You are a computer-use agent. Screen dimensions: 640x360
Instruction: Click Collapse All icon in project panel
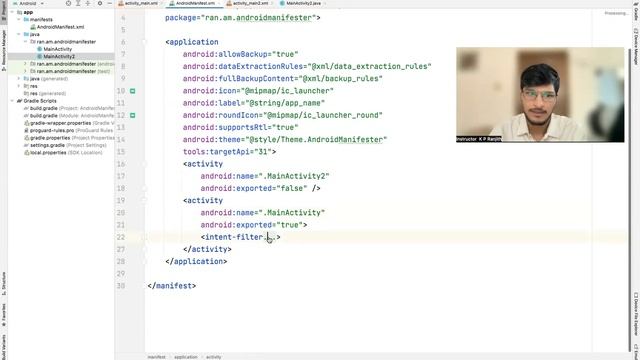click(88, 3)
